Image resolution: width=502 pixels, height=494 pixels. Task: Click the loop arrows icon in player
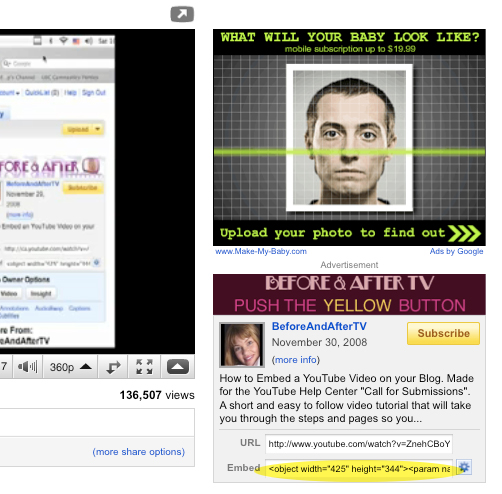tap(113, 367)
